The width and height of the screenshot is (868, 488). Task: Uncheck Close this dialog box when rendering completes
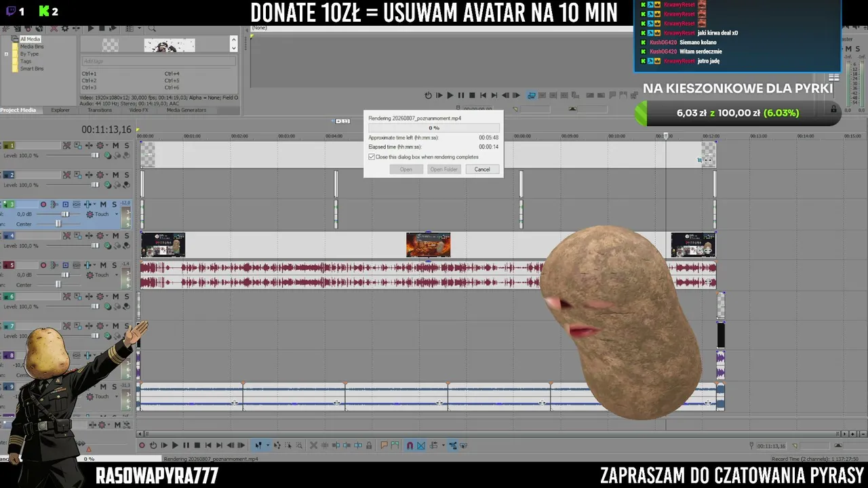click(x=372, y=157)
